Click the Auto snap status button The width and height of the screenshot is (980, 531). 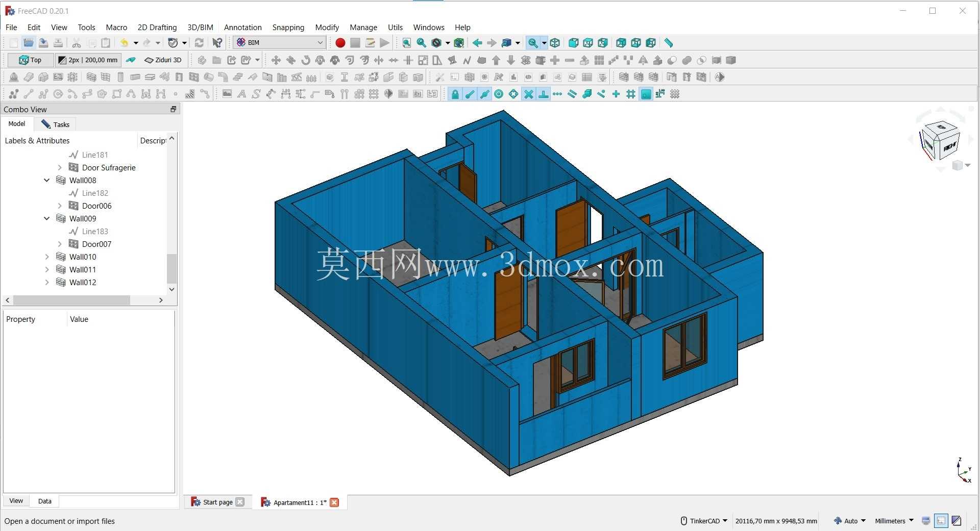(849, 521)
